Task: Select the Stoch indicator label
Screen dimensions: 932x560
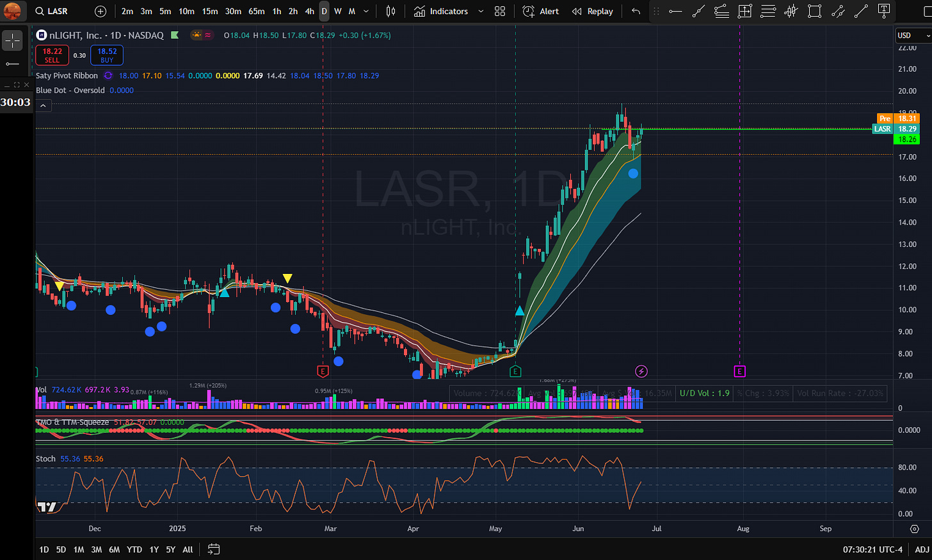Action: (x=45, y=459)
